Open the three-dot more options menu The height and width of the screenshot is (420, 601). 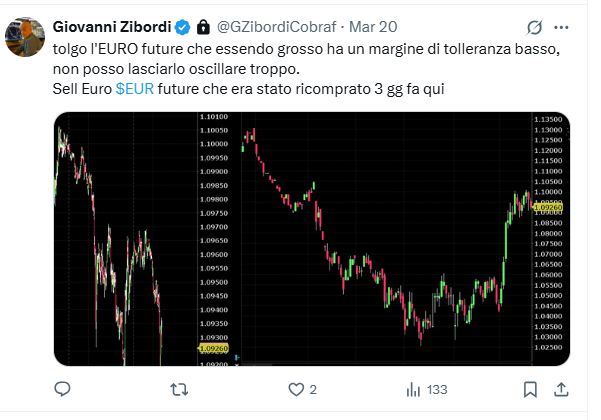click(561, 27)
